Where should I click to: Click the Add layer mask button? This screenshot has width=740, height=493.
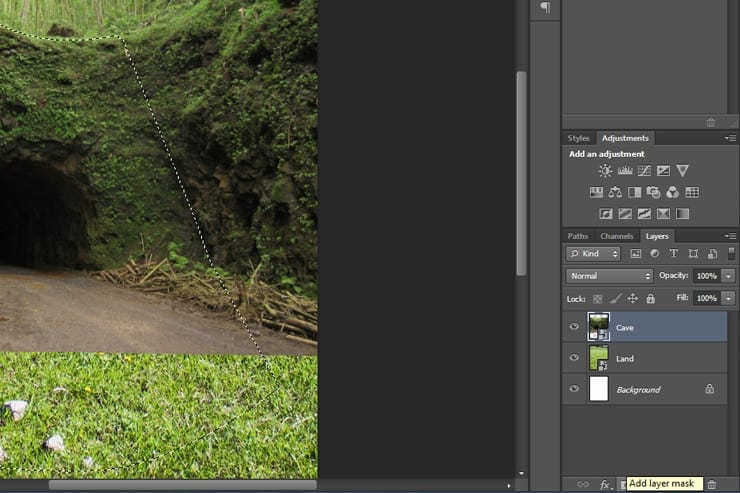click(622, 485)
